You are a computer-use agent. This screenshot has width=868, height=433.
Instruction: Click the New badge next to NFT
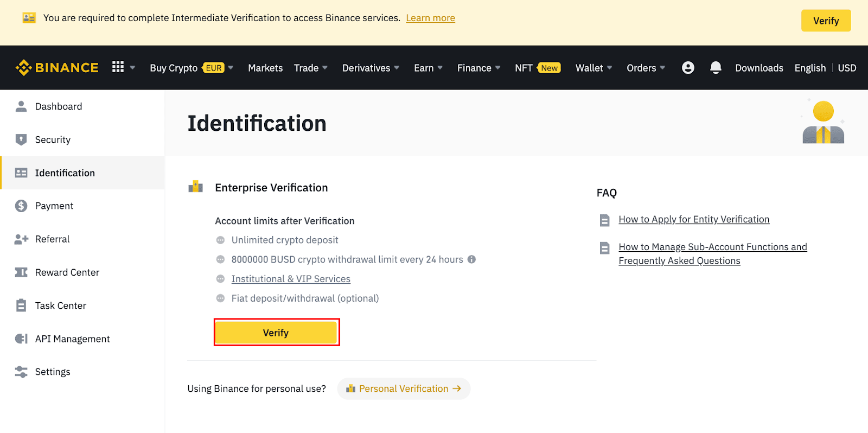(x=548, y=68)
